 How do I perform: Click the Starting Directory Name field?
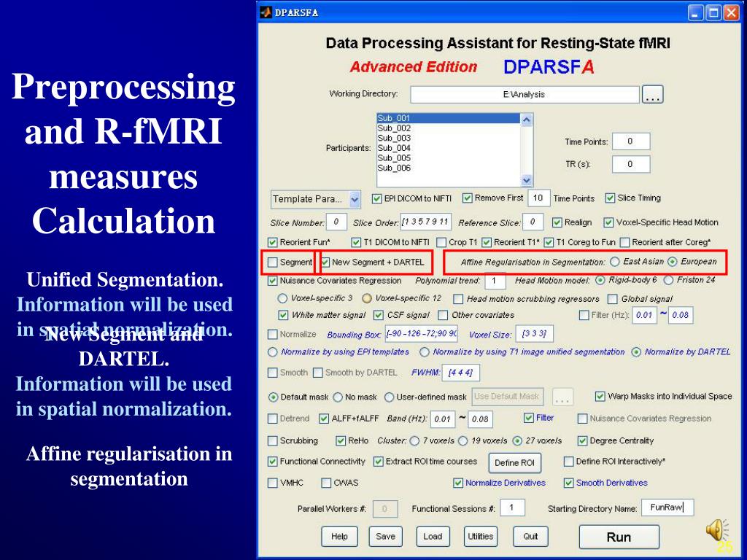(667, 507)
